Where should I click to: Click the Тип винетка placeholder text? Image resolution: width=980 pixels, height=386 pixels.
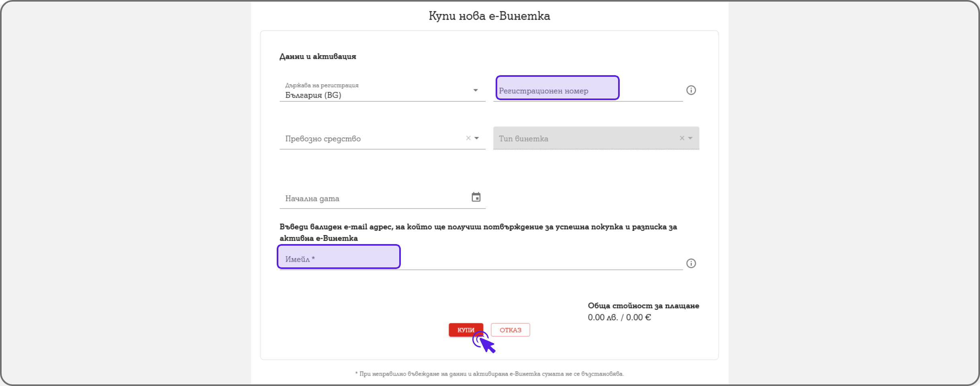(x=523, y=139)
